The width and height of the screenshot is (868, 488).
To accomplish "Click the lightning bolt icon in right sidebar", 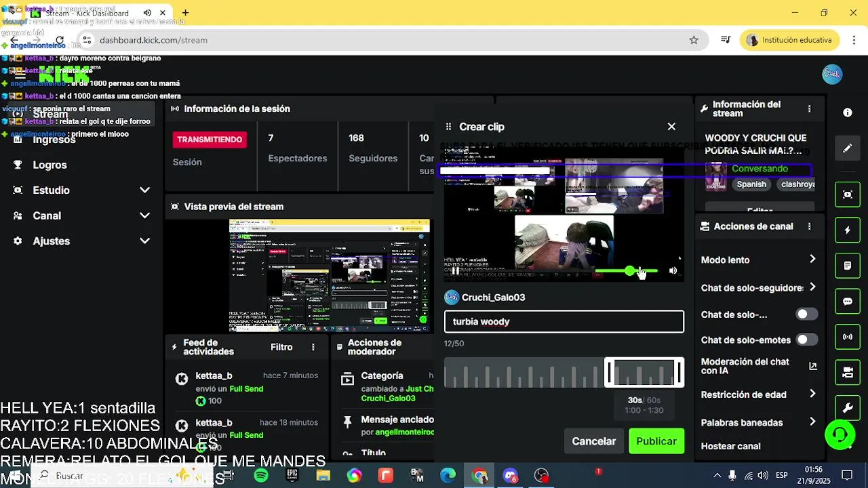I will point(848,230).
